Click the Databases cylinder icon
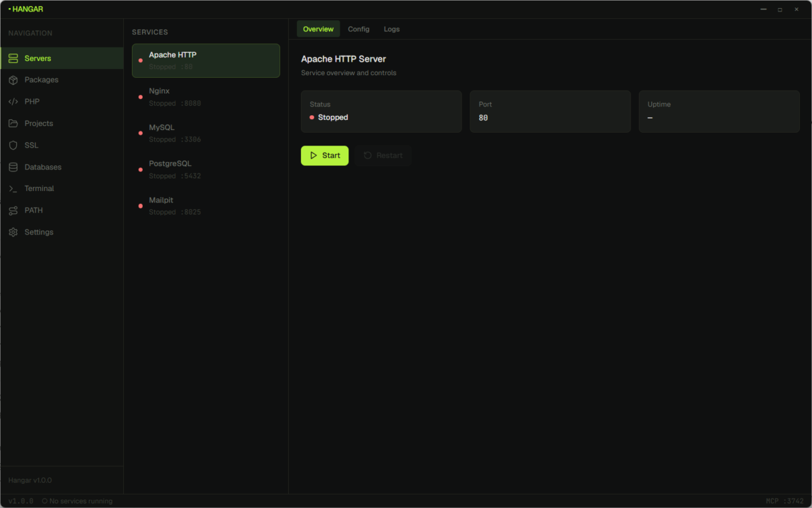Screen dimensions: 812x508 [13, 167]
